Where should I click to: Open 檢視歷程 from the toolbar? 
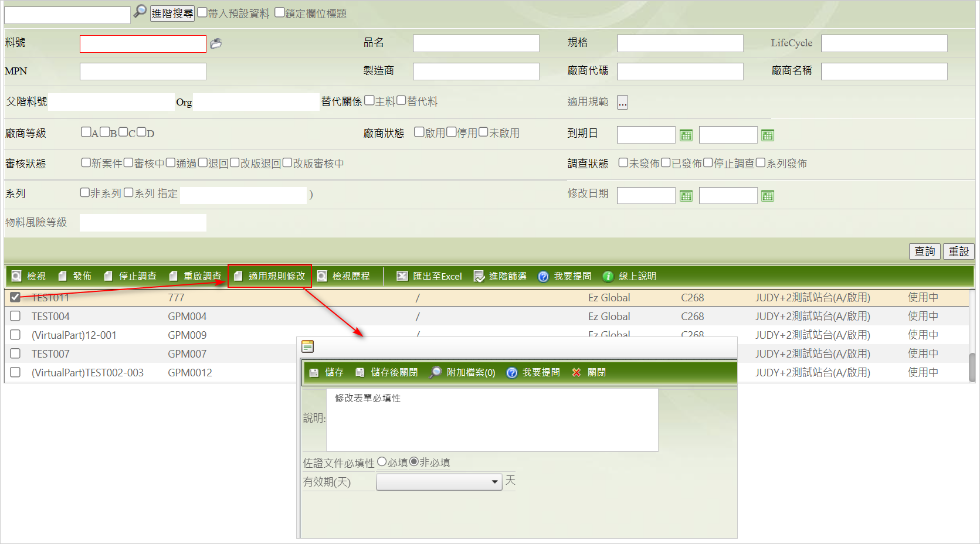(344, 276)
